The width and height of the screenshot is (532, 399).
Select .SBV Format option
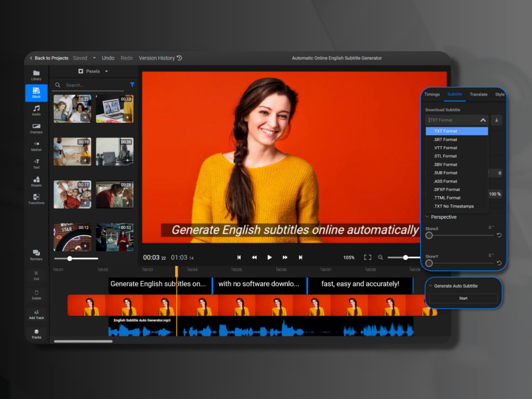click(456, 164)
